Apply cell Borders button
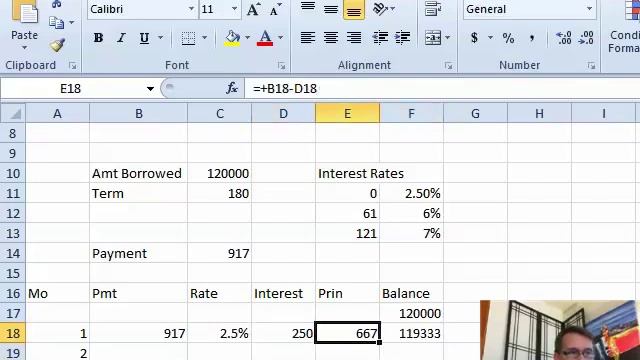 click(188, 38)
